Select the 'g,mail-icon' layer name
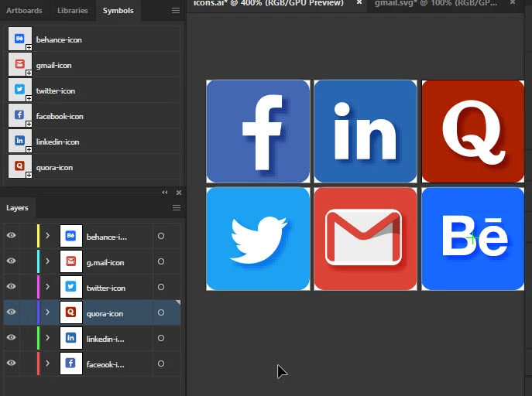 (x=105, y=262)
